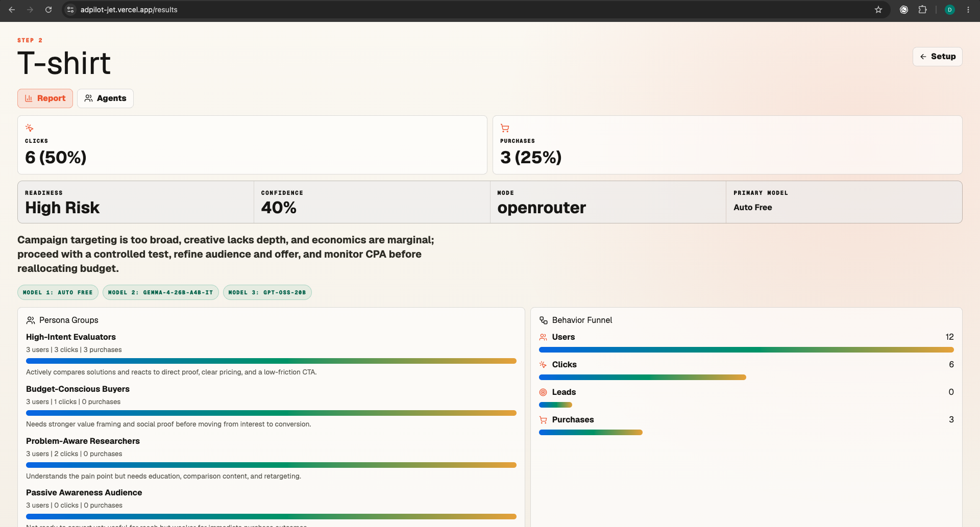980x527 pixels.
Task: Click the Users funnel bar
Action: coord(746,350)
